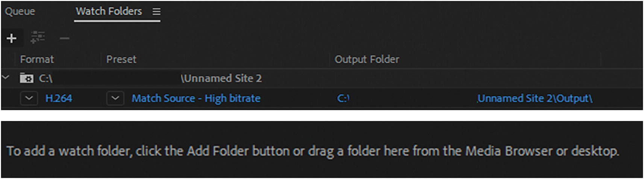Click the divider between Format and Preset headers
The width and height of the screenshot is (644, 179).
[101, 59]
